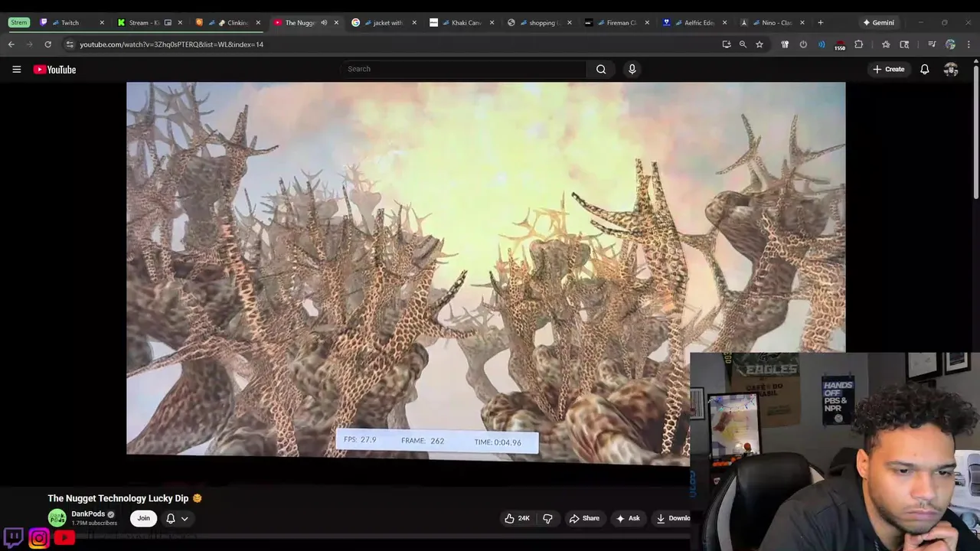Open the browser three-dot menu
This screenshot has width=980, height=551.
point(969,44)
